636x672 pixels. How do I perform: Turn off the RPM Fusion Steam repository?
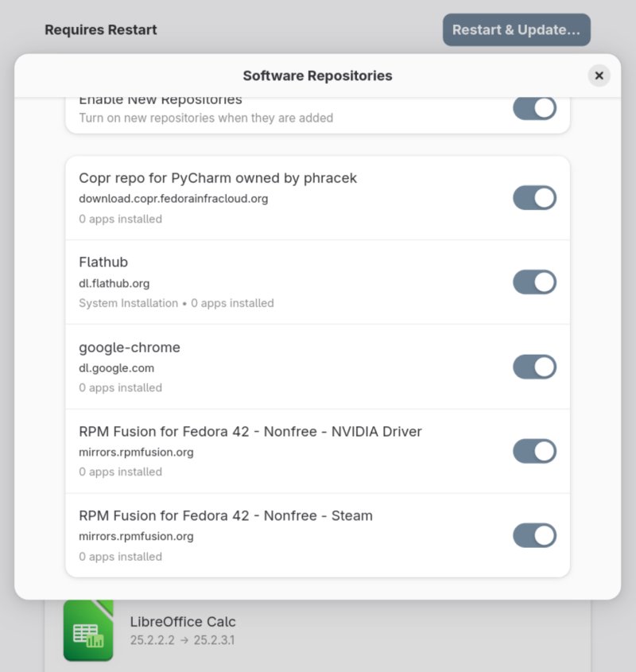(534, 534)
